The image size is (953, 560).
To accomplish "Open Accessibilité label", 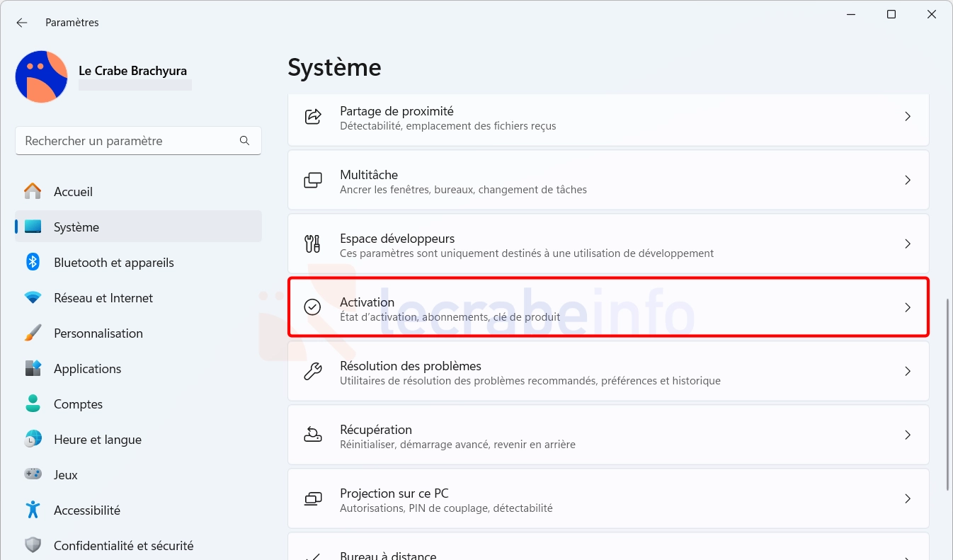I will pyautogui.click(x=87, y=510).
